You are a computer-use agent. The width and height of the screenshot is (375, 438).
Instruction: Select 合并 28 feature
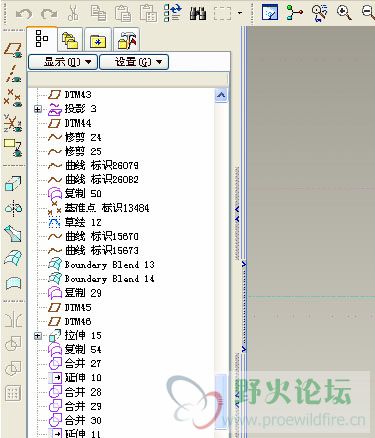point(83,392)
